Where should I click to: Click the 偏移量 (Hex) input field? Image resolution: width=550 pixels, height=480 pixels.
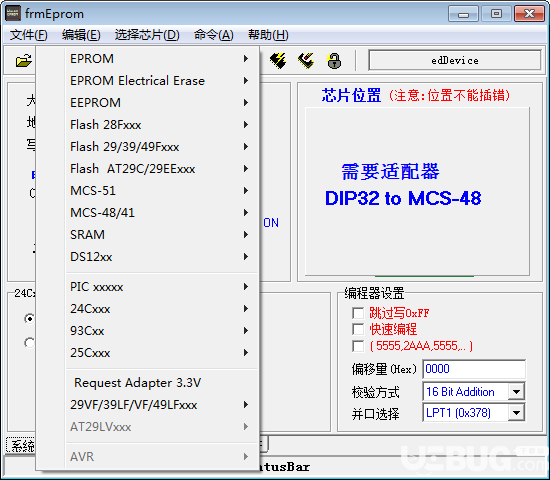474,369
